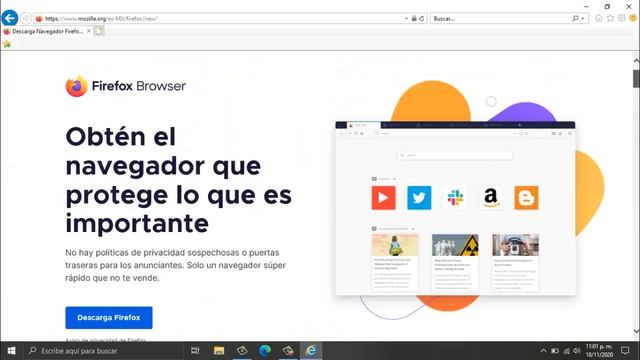640x360 pixels.
Task: Click the page scrollbar up arrow
Action: coord(636,60)
